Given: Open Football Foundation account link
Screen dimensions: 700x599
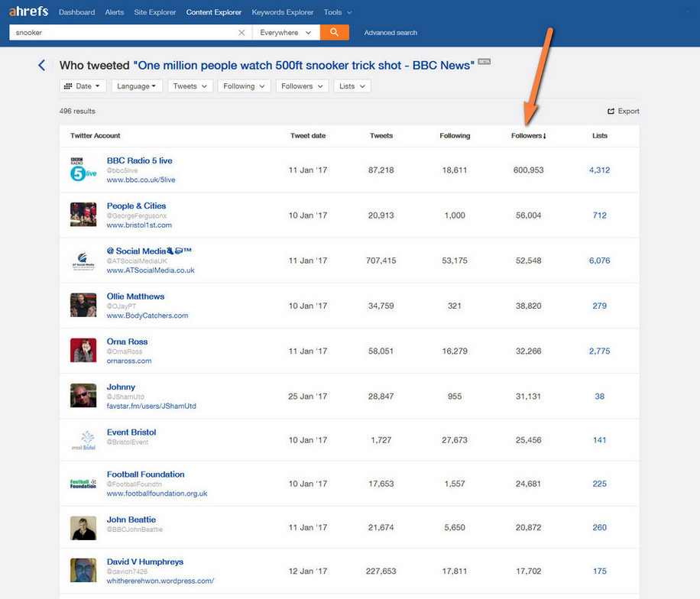Looking at the screenshot, I should click(x=145, y=474).
